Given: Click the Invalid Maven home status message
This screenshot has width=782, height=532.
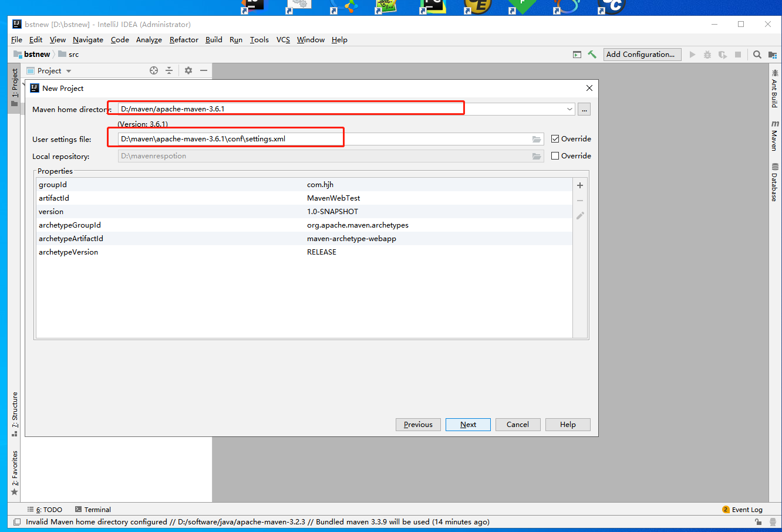Looking at the screenshot, I should pos(258,522).
